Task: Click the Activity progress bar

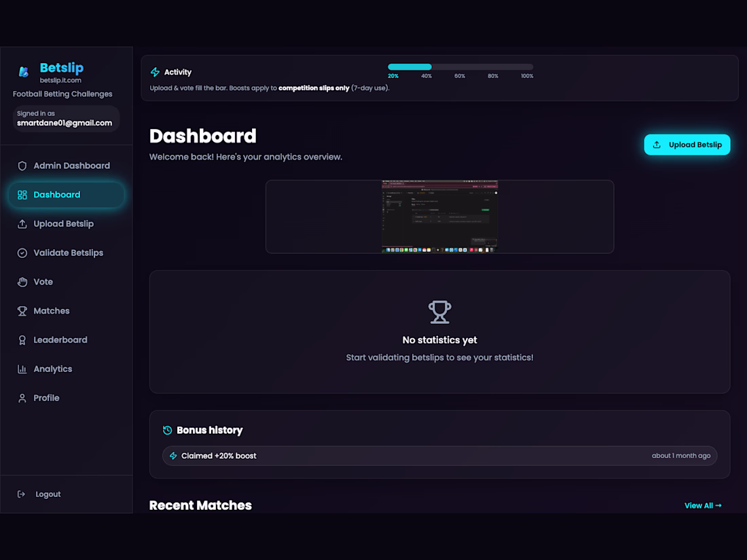Action: coord(460,67)
